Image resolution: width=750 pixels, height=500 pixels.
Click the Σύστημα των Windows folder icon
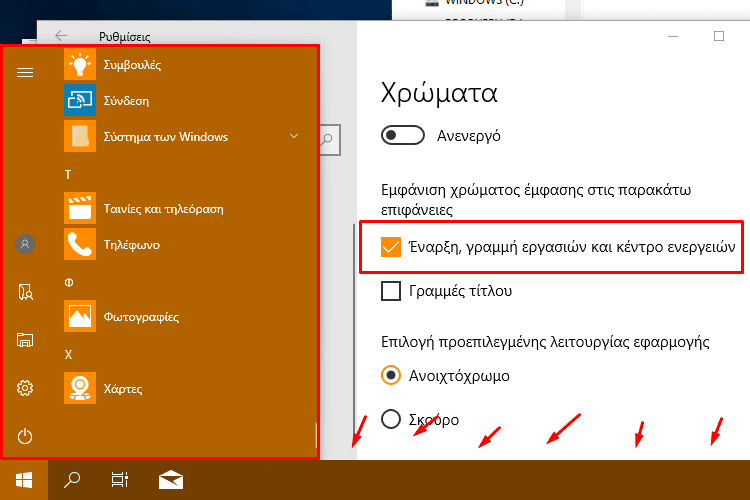(x=80, y=136)
